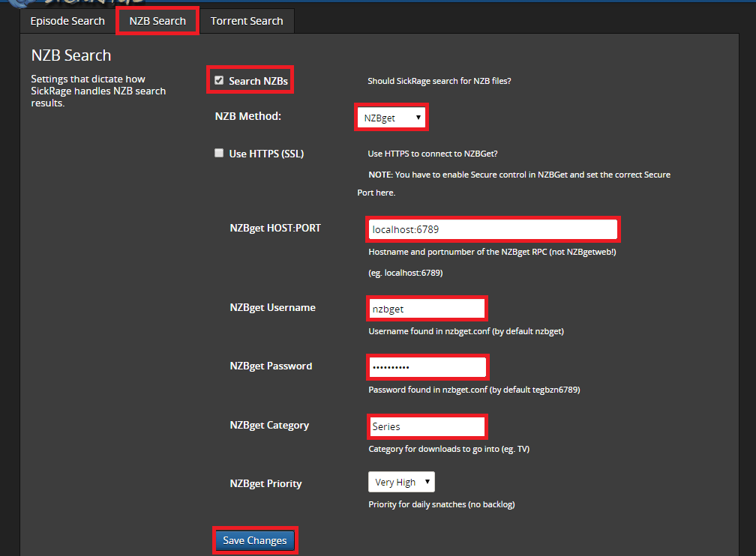
Task: Open the Episode Search tab
Action: 67,21
